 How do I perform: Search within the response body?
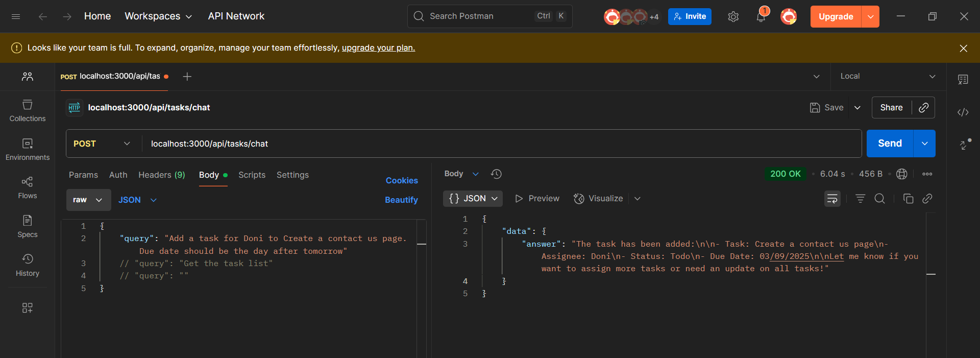tap(879, 199)
